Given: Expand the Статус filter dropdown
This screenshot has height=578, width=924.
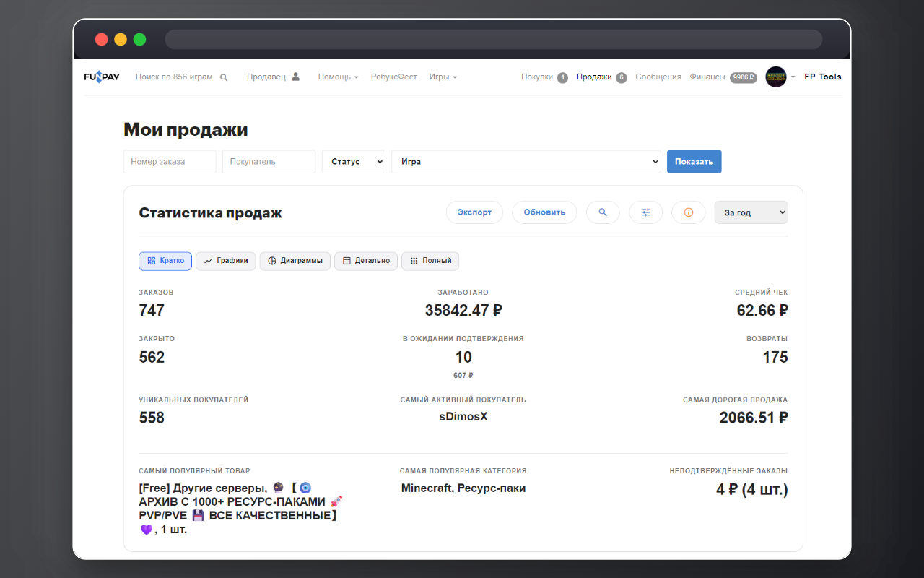Looking at the screenshot, I should click(x=354, y=162).
